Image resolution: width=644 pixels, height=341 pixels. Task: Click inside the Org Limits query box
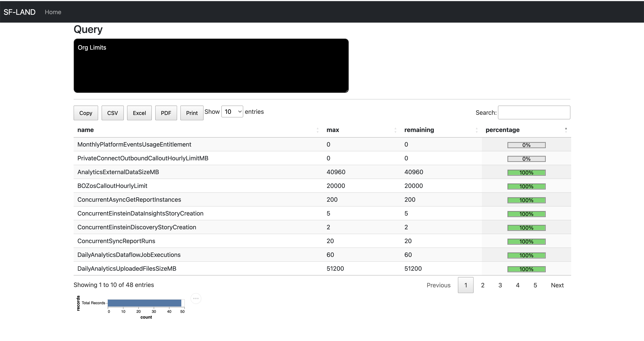(x=211, y=66)
